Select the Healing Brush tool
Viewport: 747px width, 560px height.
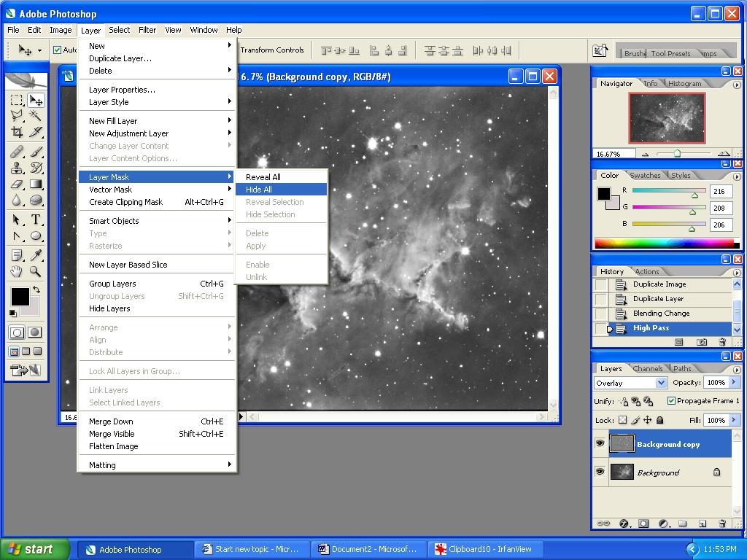(x=18, y=152)
